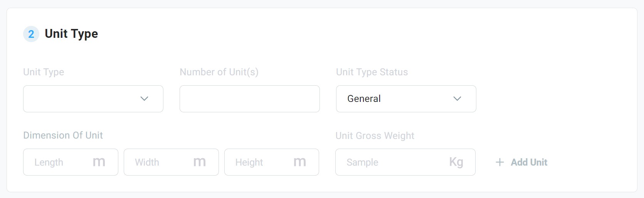
Task: Click the bold Unit Type section heading
Action: (71, 34)
